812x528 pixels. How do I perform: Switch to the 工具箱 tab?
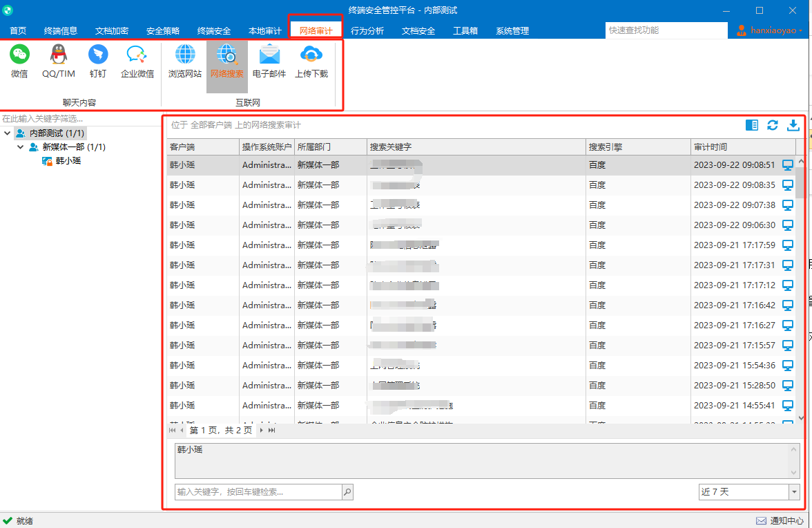point(465,30)
